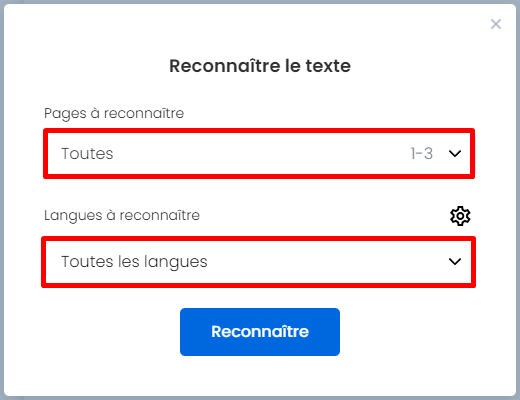520x400 pixels.
Task: Click the Reconnaître le texte title
Action: [260, 66]
